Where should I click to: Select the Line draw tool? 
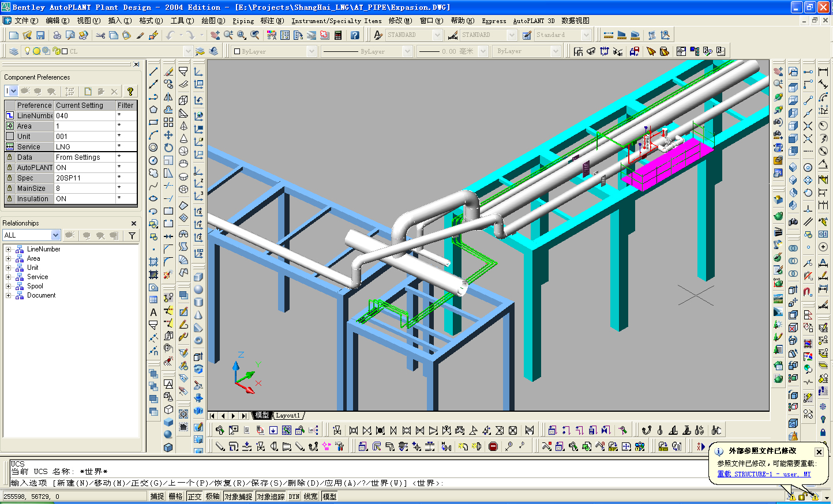153,72
